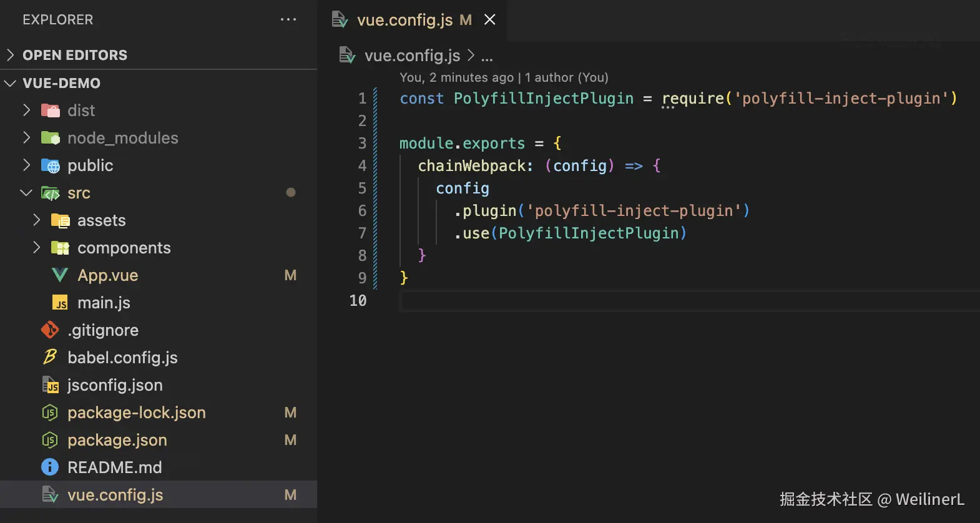Click line number 10 in the gutter

(x=358, y=301)
